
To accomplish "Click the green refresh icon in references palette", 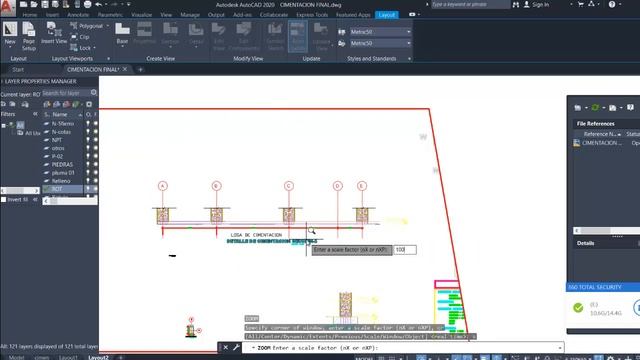I will (595, 107).
